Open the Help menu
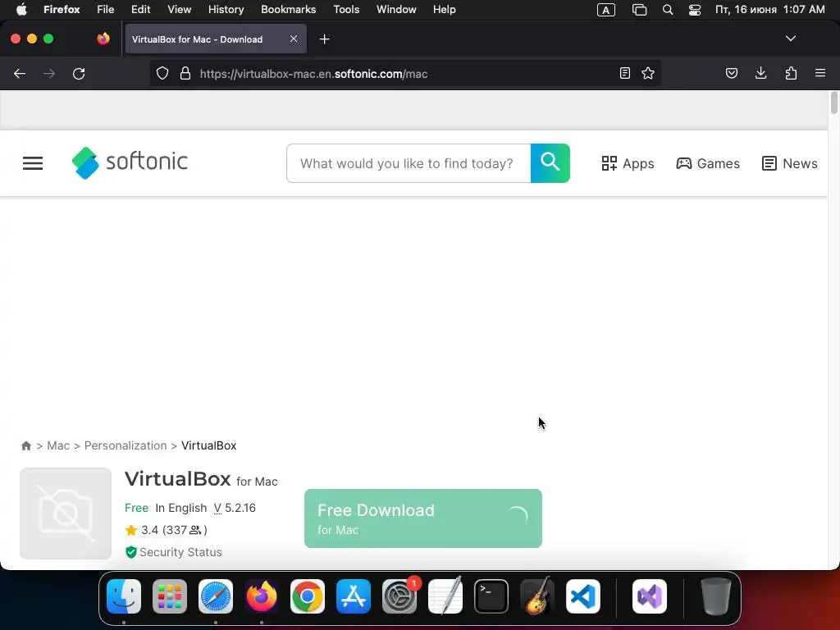This screenshot has height=630, width=840. click(444, 10)
